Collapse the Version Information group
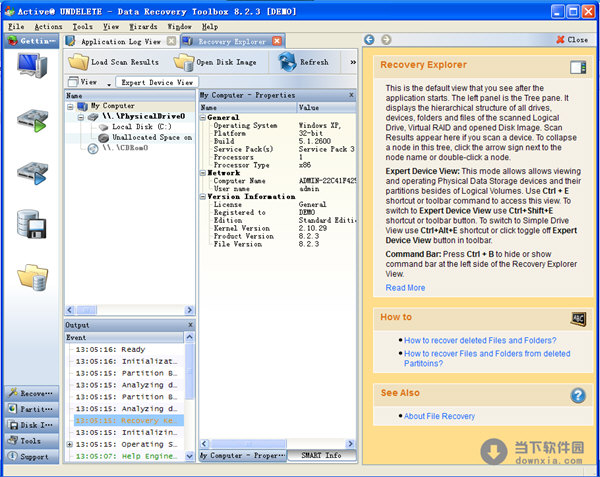Image resolution: width=600 pixels, height=477 pixels. point(203,197)
